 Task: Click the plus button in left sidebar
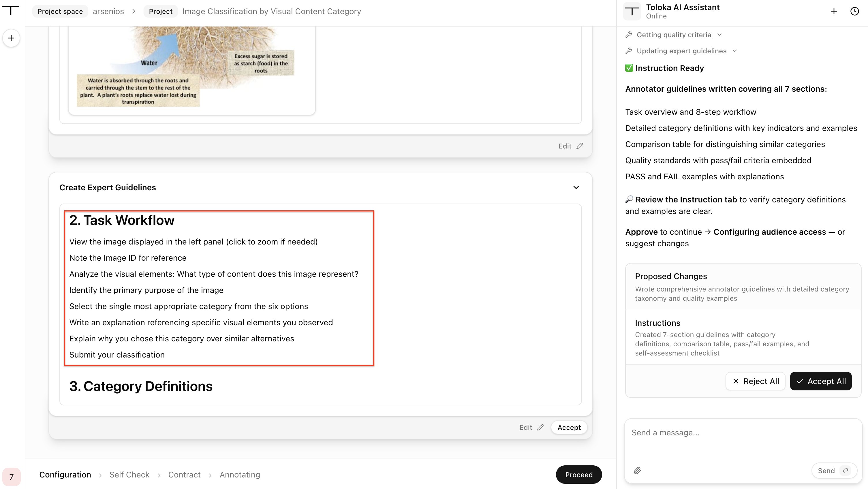point(11,38)
